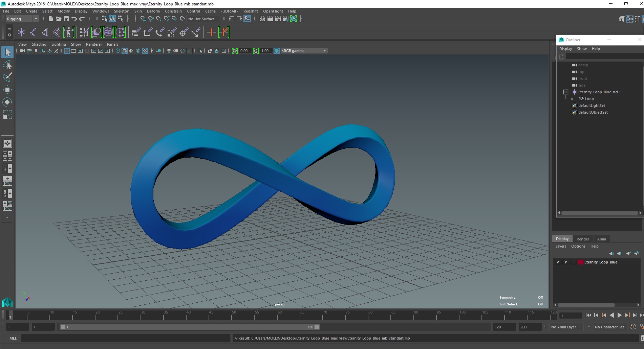
Task: Toggle layer visibility V for Eternity_Loop_Blue
Action: coord(558,262)
